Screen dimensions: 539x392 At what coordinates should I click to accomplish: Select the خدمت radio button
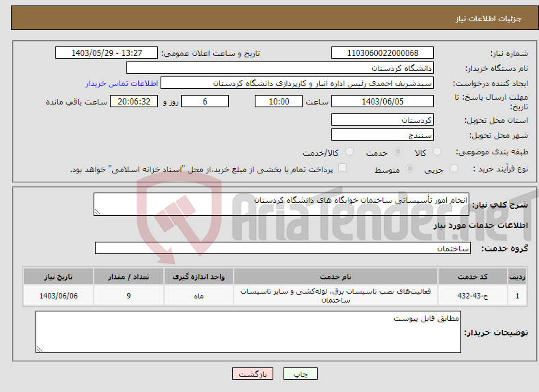[398, 152]
